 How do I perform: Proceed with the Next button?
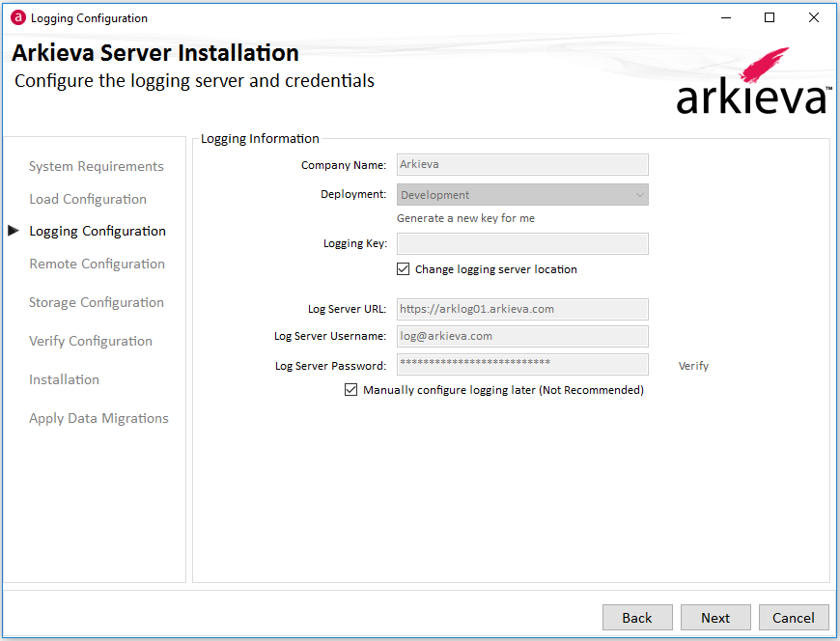pyautogui.click(x=715, y=618)
